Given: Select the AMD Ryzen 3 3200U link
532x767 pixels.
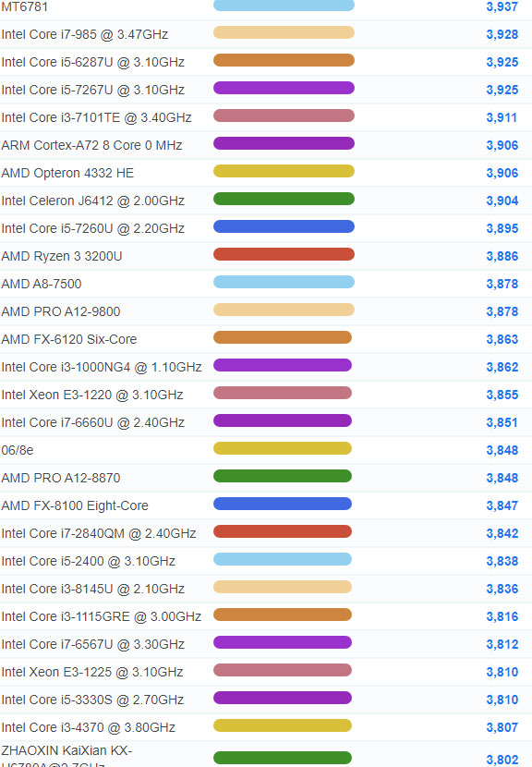Looking at the screenshot, I should (62, 256).
